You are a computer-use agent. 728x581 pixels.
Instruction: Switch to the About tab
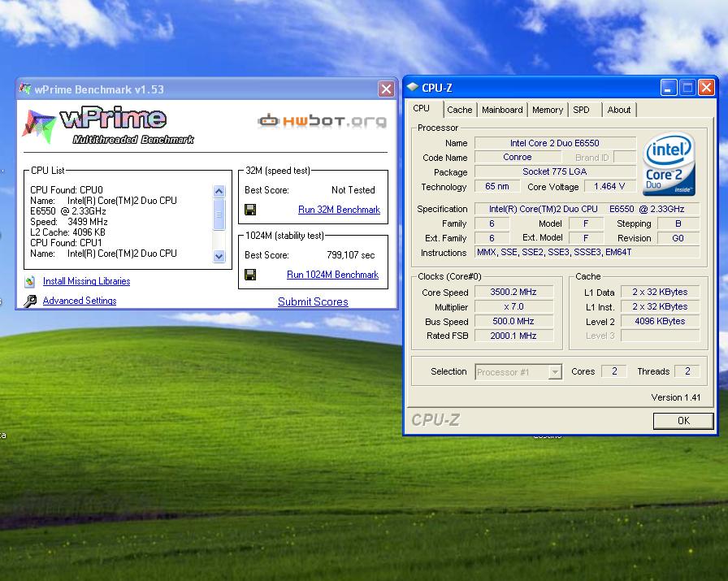point(619,110)
